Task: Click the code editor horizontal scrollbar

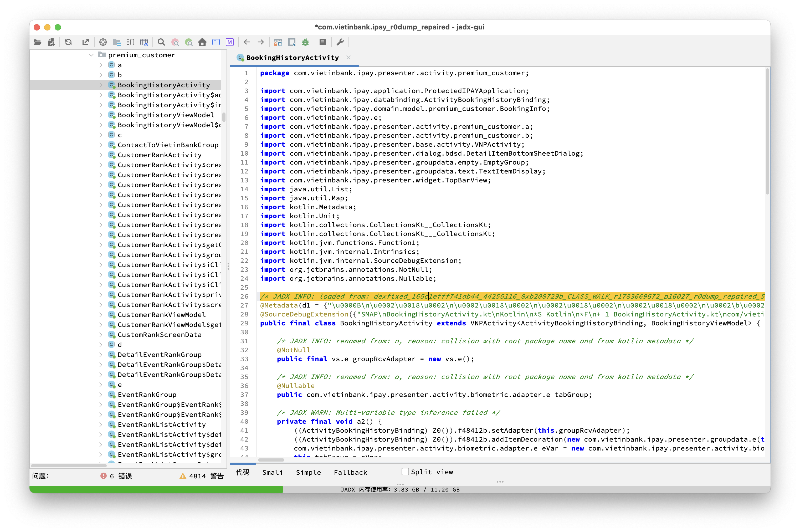Action: (271, 460)
